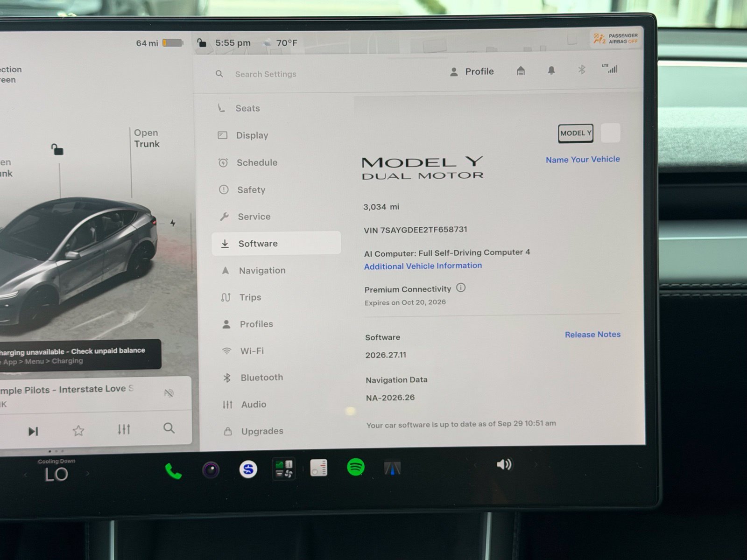Click the Premium Connectivity info icon
Screen dimensions: 747x560
click(x=461, y=287)
